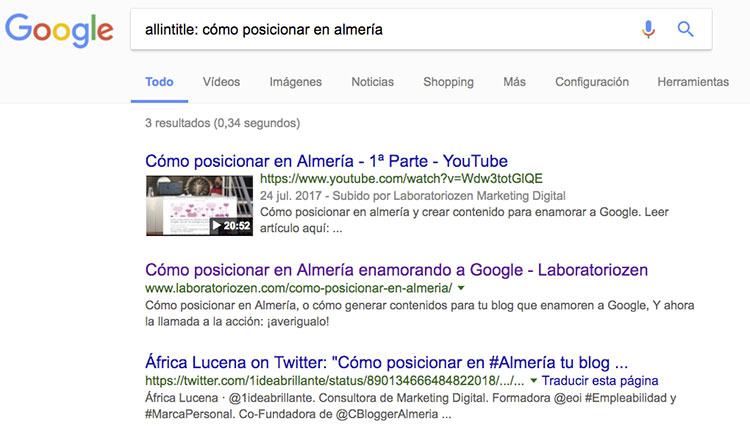Click the YouTube video thumbnail
Image resolution: width=750 pixels, height=438 pixels.
[x=199, y=206]
